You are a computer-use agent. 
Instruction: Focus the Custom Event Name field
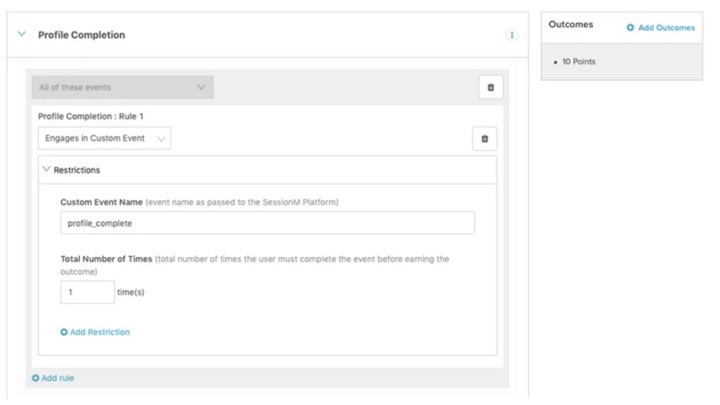tap(267, 223)
